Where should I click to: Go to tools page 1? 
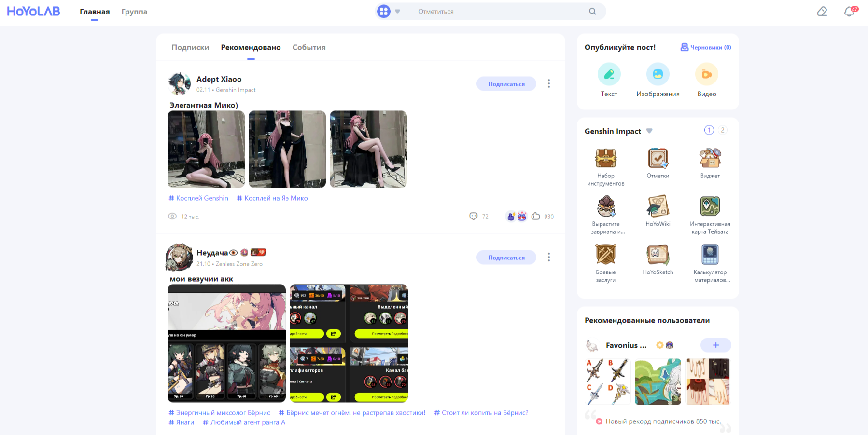(709, 130)
